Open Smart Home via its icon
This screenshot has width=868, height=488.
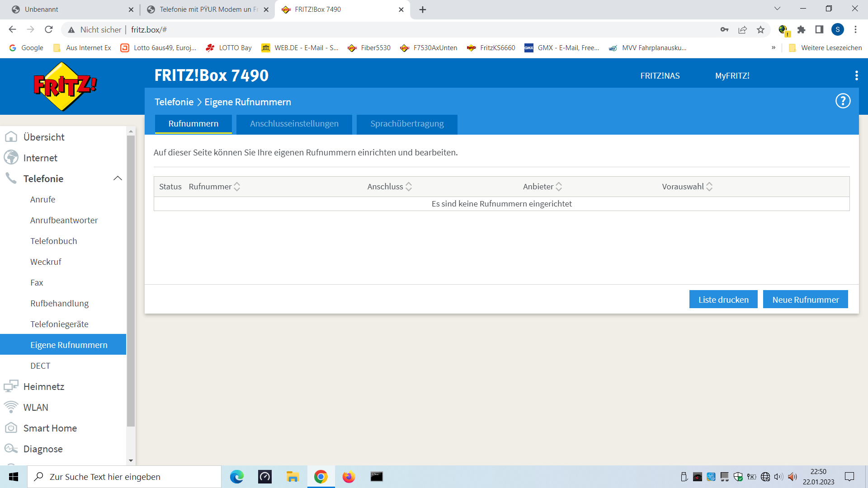[11, 428]
